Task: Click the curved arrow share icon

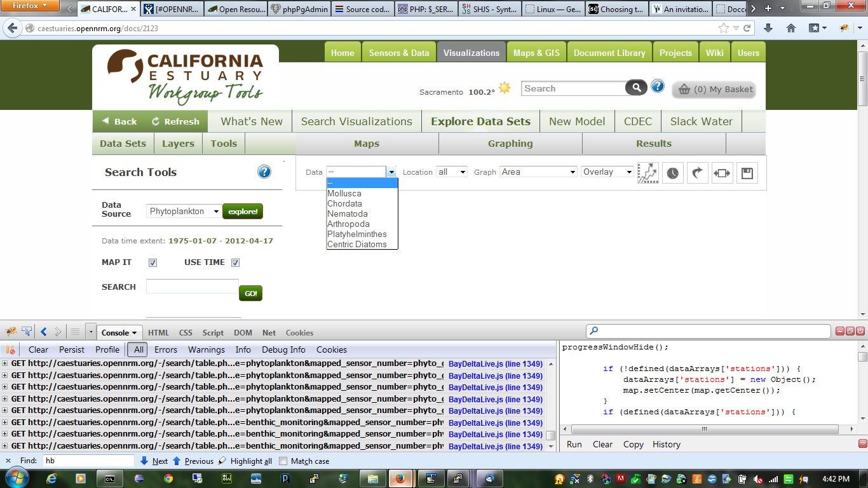Action: pos(697,173)
